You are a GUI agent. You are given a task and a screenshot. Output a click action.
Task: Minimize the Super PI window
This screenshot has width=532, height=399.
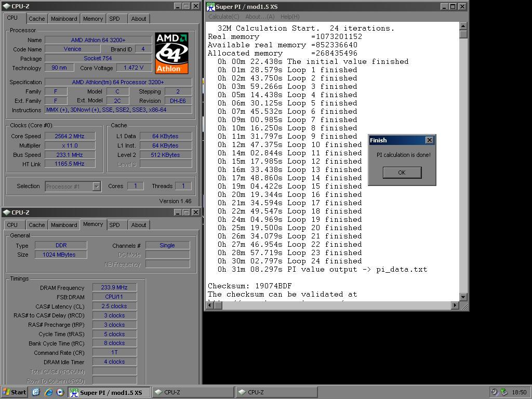(x=445, y=6)
